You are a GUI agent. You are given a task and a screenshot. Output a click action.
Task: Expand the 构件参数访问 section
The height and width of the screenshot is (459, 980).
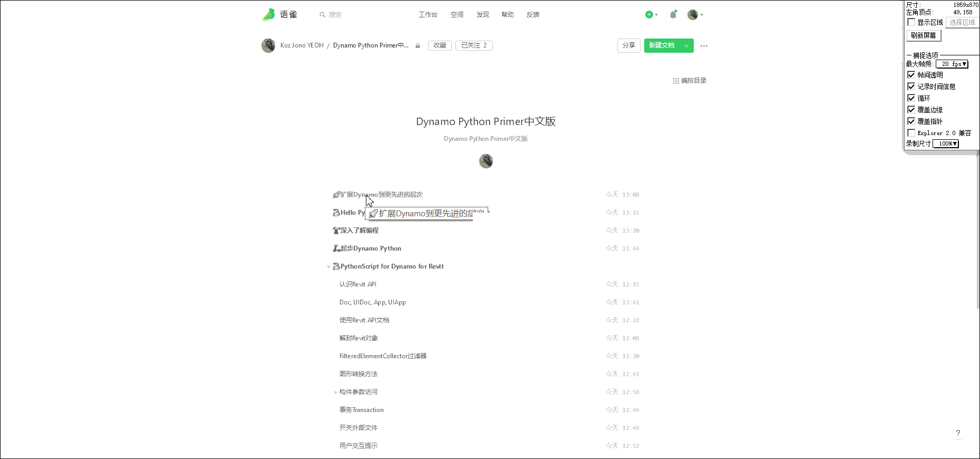point(335,393)
